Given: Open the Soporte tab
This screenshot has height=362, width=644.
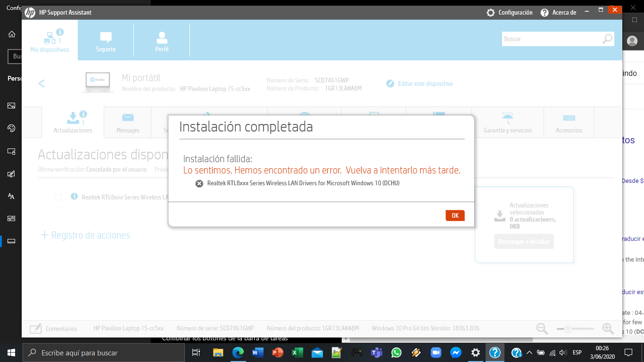Looking at the screenshot, I should [x=106, y=41].
